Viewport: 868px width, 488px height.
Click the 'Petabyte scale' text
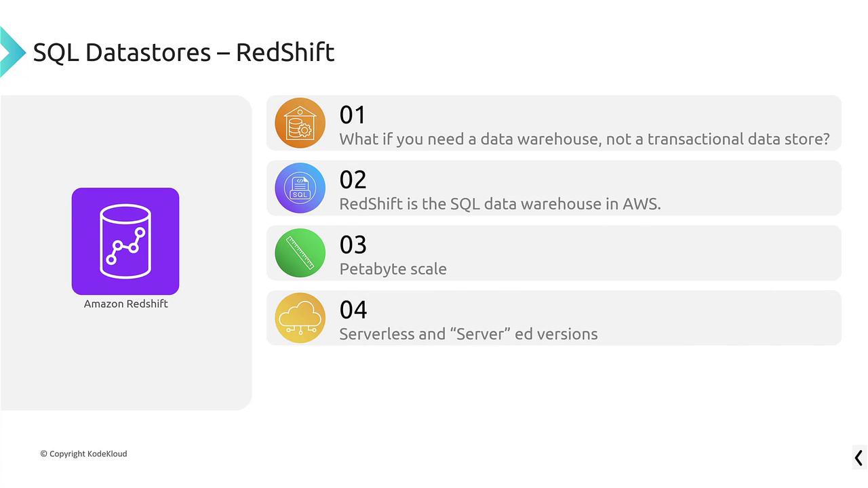coord(393,269)
